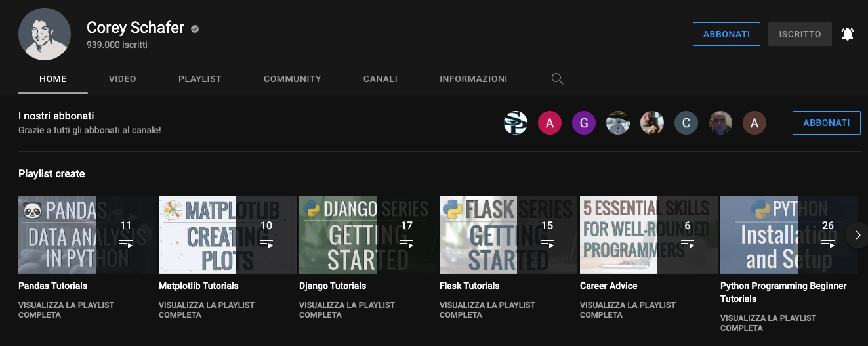Open the red 'A' subscriber avatar
868x346 pixels.
click(550, 123)
